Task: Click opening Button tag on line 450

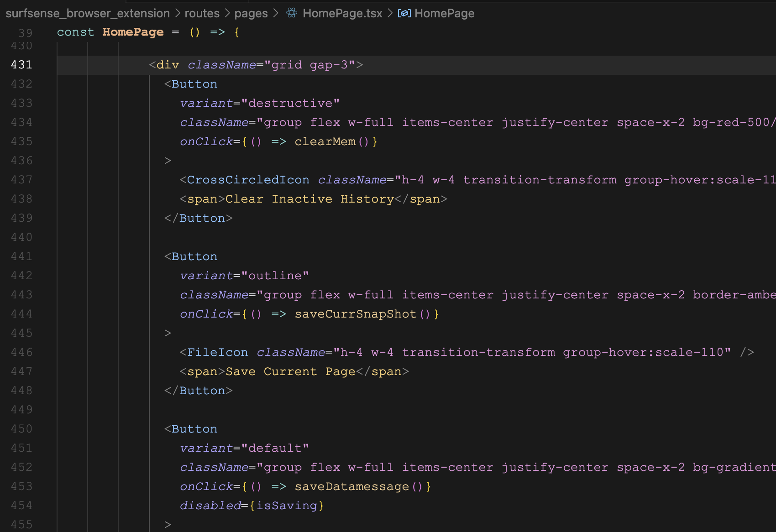Action: 191,429
